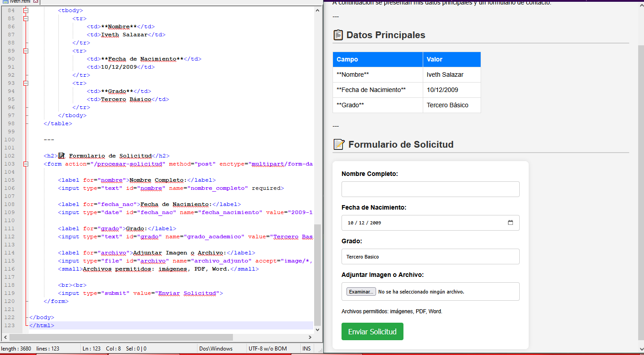Toggle INS insert mode in the status bar
Viewport: 644px width, 355px height.
307,349
